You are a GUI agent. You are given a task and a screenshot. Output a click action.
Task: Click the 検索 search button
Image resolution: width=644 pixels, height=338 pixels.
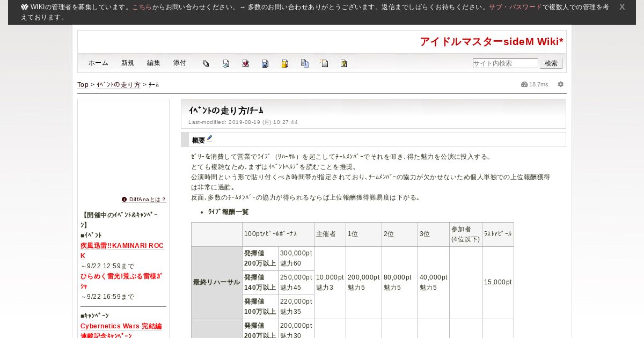pyautogui.click(x=551, y=63)
